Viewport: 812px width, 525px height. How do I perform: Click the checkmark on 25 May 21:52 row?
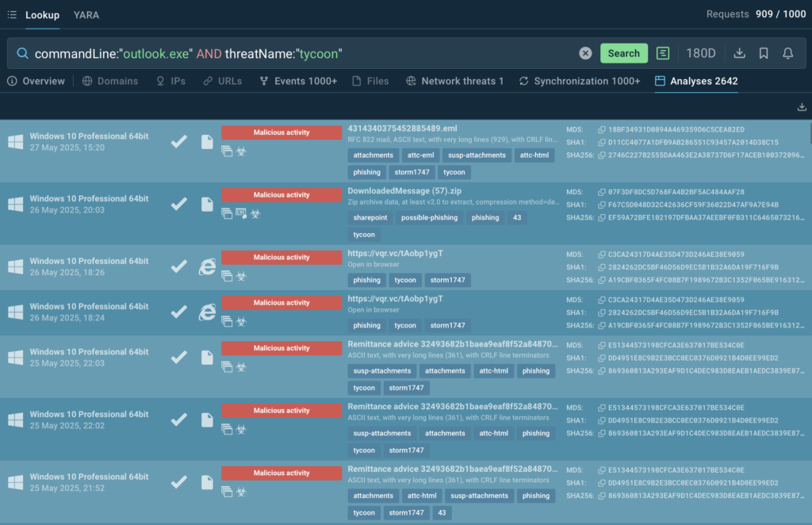pyautogui.click(x=180, y=482)
